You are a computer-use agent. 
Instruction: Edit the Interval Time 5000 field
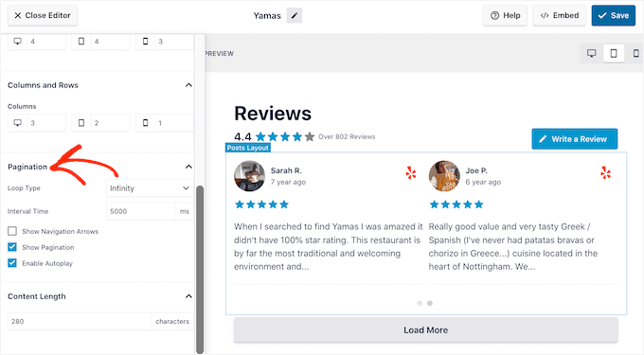point(140,211)
